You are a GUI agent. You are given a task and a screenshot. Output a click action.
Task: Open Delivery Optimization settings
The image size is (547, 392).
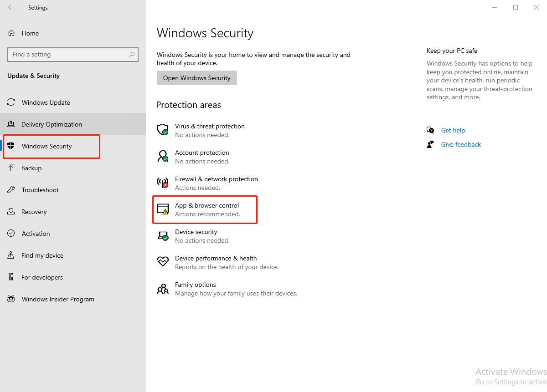pos(52,124)
